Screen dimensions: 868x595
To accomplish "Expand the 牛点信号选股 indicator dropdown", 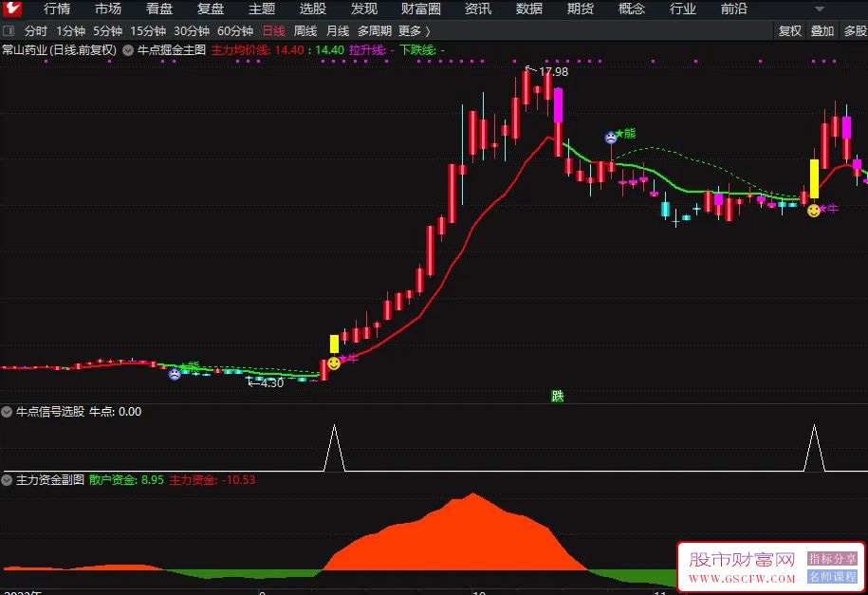I will pos(7,412).
